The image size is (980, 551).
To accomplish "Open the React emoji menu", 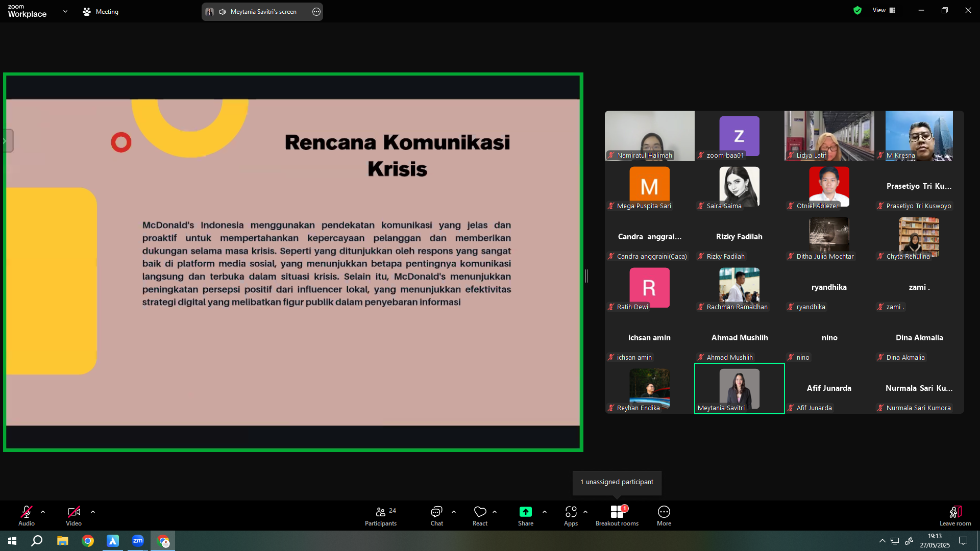I will point(480,515).
